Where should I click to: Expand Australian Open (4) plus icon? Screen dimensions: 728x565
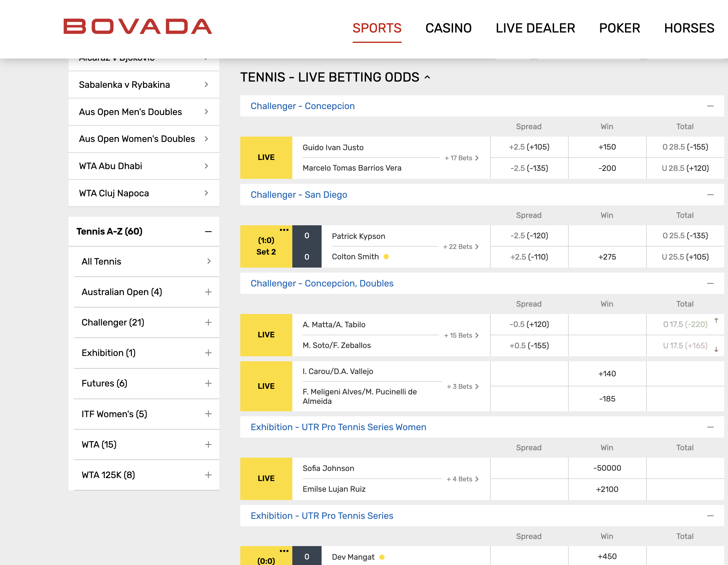point(208,292)
